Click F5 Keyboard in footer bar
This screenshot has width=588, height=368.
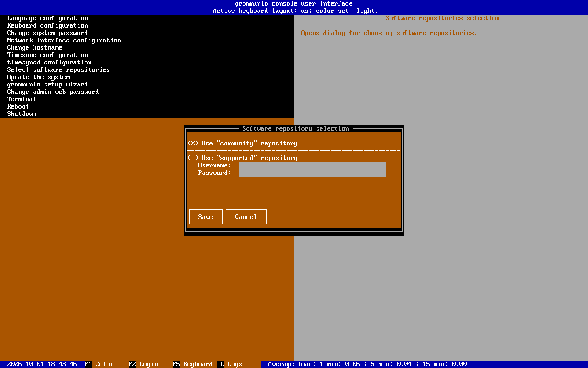[x=193, y=364]
